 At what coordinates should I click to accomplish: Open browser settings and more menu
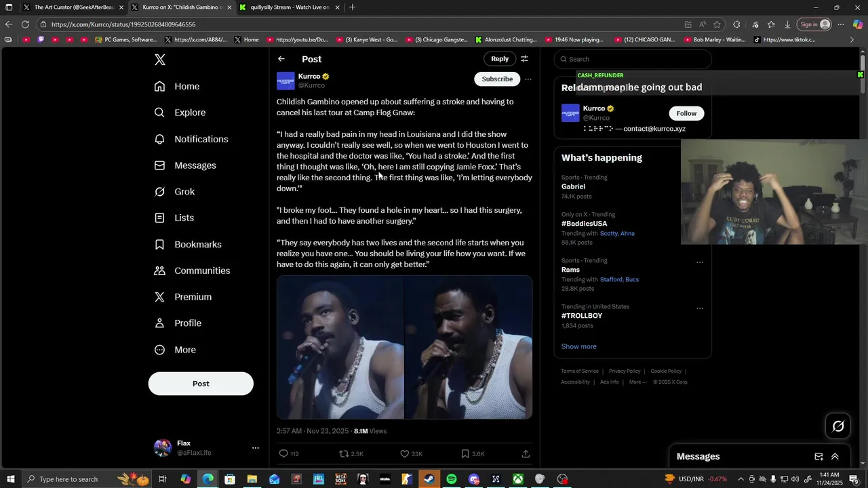click(841, 24)
